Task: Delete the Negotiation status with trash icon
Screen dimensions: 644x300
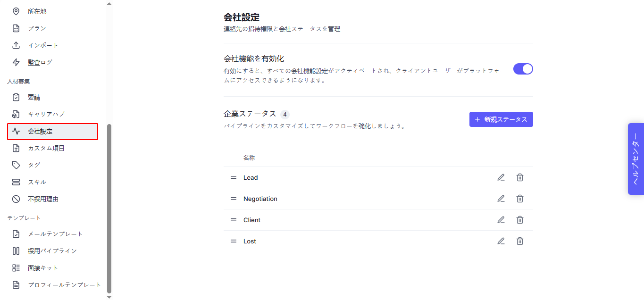Action: tap(520, 199)
